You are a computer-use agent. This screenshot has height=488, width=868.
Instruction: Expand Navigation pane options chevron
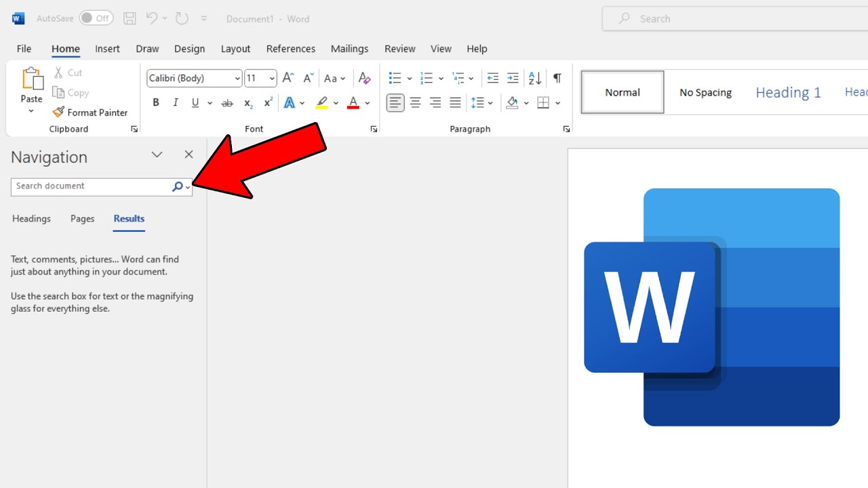(157, 155)
